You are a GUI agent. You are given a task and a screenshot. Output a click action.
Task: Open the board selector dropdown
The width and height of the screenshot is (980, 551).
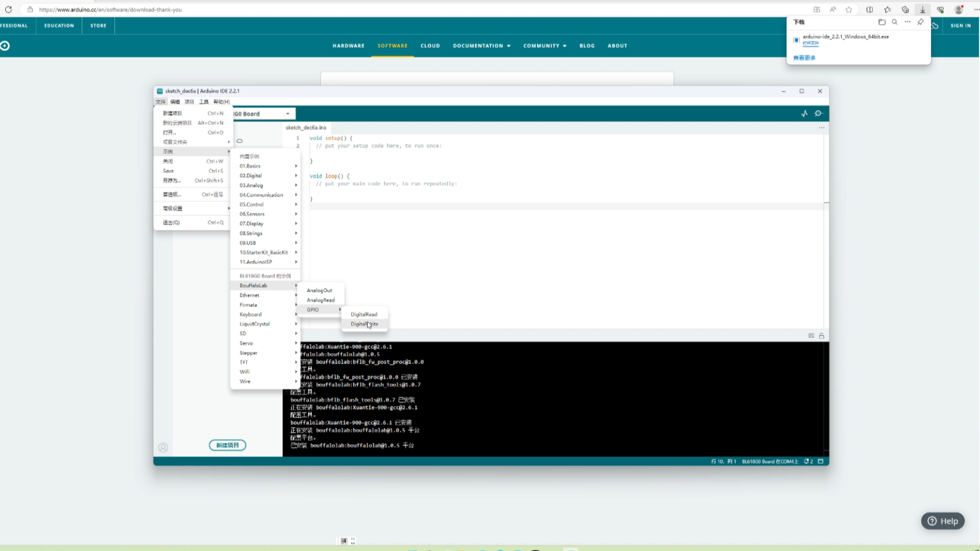point(264,114)
